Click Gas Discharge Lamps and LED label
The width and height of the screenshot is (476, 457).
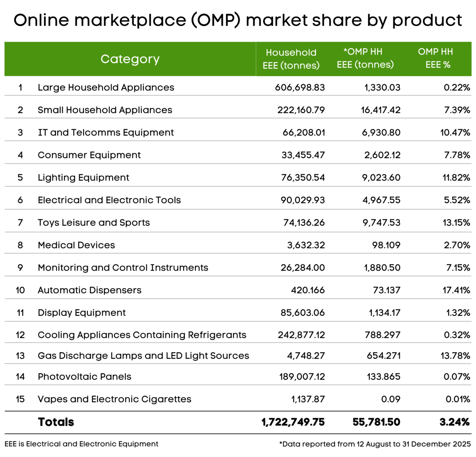(143, 356)
